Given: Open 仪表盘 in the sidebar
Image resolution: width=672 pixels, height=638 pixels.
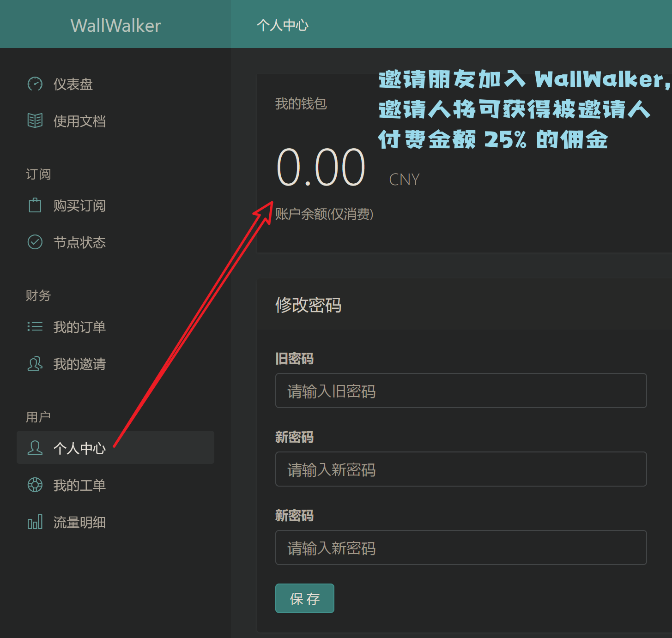Looking at the screenshot, I should pos(73,84).
